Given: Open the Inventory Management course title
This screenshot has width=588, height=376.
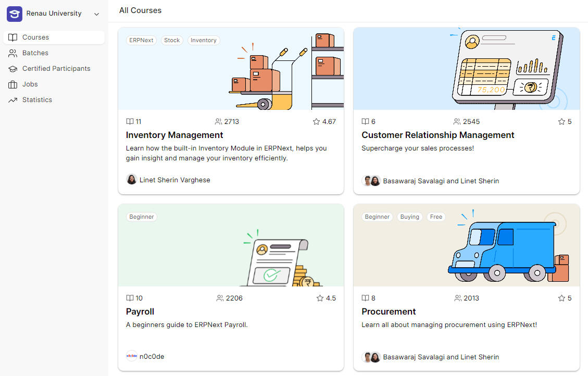Looking at the screenshot, I should [174, 135].
